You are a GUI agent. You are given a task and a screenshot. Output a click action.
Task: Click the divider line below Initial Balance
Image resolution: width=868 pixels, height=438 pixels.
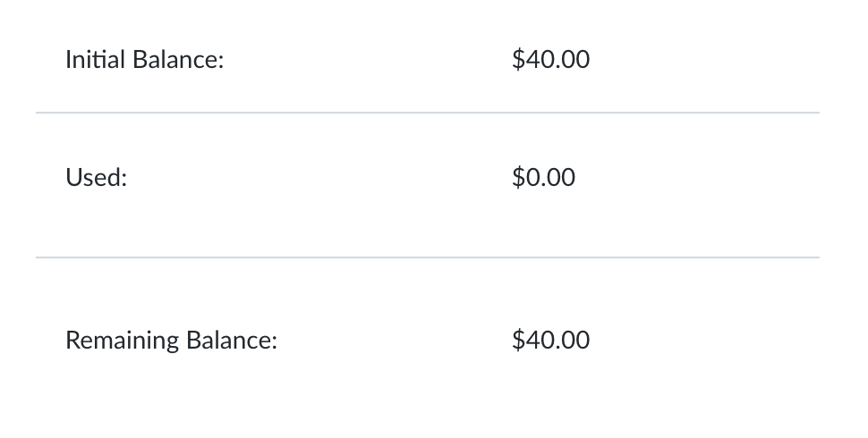pos(427,114)
